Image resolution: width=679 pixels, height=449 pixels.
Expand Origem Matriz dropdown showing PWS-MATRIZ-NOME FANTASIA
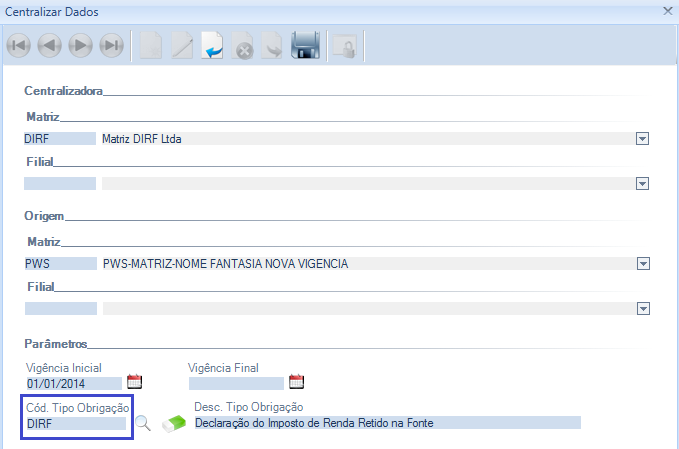643,263
